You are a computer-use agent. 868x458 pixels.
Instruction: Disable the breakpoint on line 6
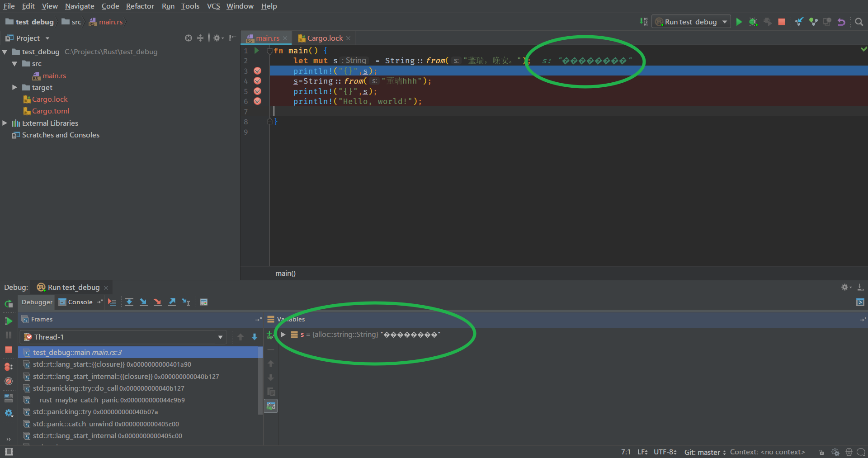(x=257, y=101)
